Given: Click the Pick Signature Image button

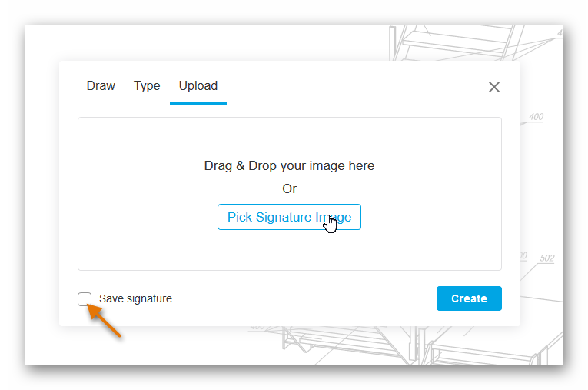Looking at the screenshot, I should tap(289, 217).
